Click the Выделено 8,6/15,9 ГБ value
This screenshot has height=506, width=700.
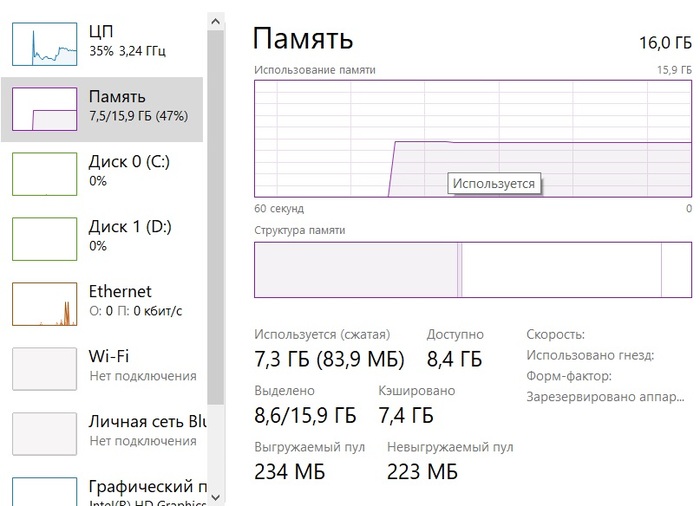pyautogui.click(x=305, y=415)
